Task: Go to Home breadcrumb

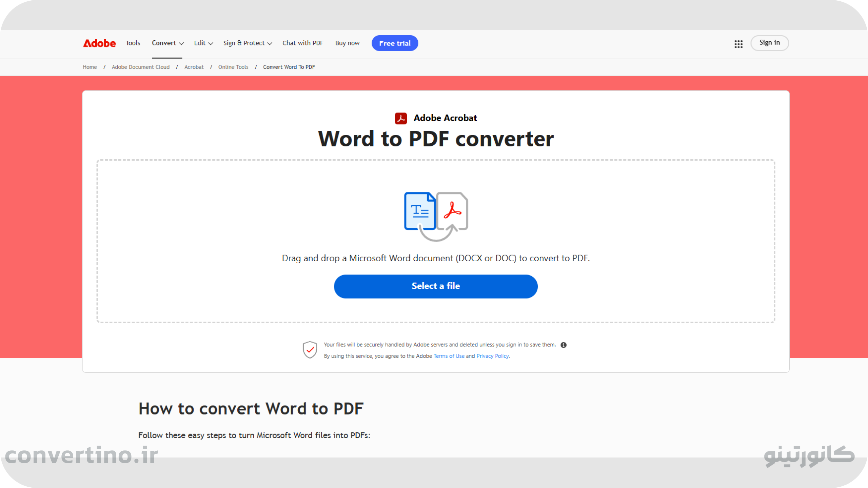Action: point(90,67)
